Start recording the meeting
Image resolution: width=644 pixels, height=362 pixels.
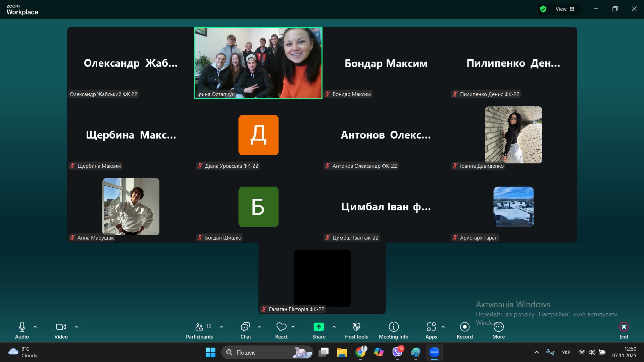tap(464, 330)
